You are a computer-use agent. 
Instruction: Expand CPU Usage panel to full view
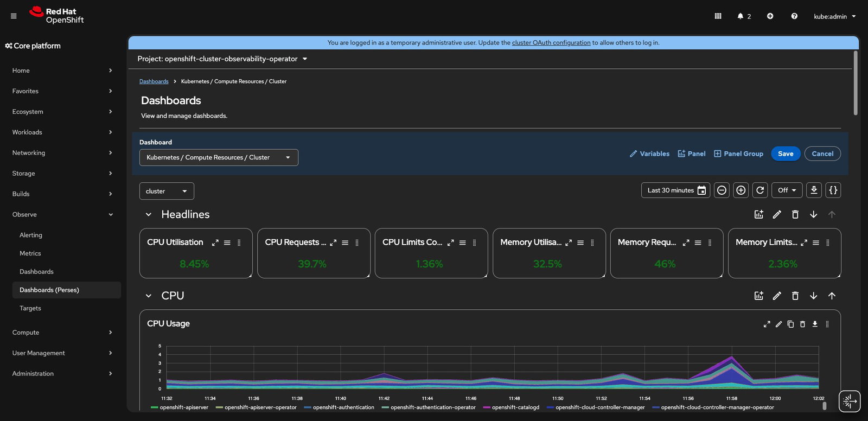pyautogui.click(x=767, y=324)
